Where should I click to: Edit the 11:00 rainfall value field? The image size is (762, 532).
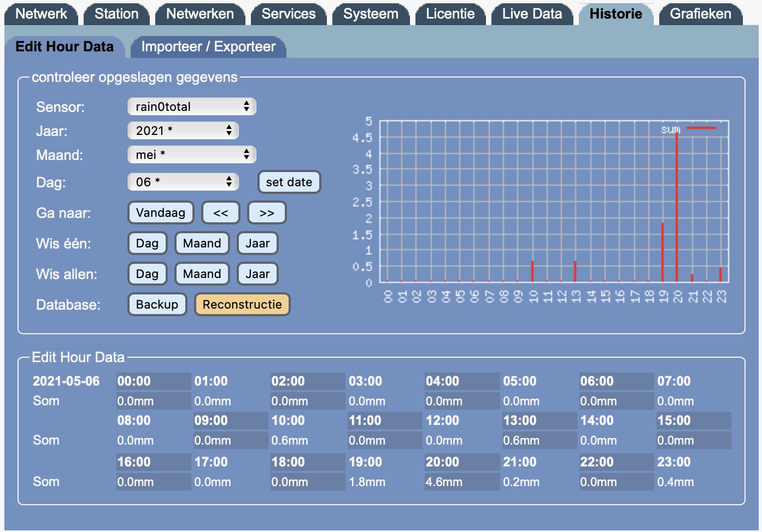(385, 440)
